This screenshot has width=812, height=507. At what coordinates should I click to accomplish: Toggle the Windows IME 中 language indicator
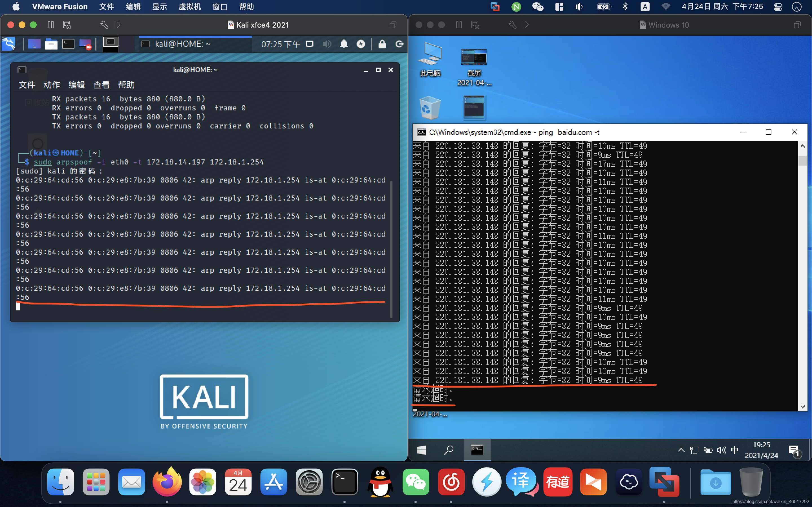point(734,450)
